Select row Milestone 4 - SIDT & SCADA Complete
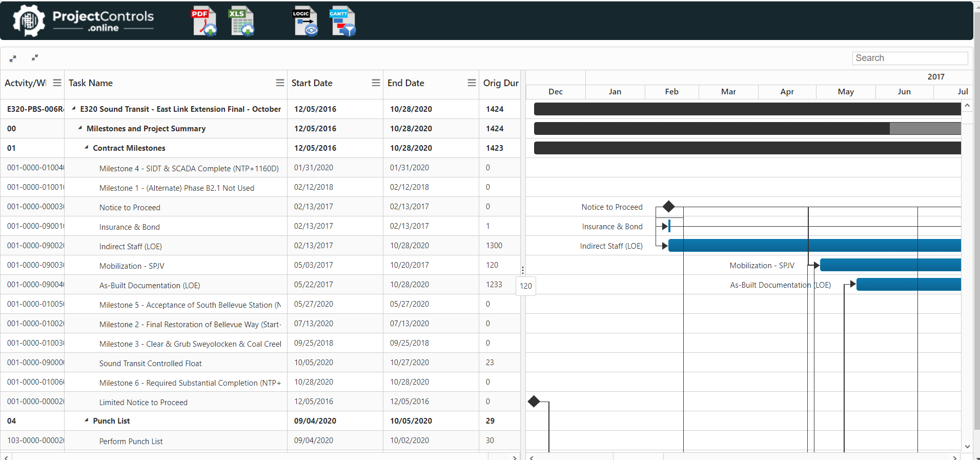 pos(260,168)
